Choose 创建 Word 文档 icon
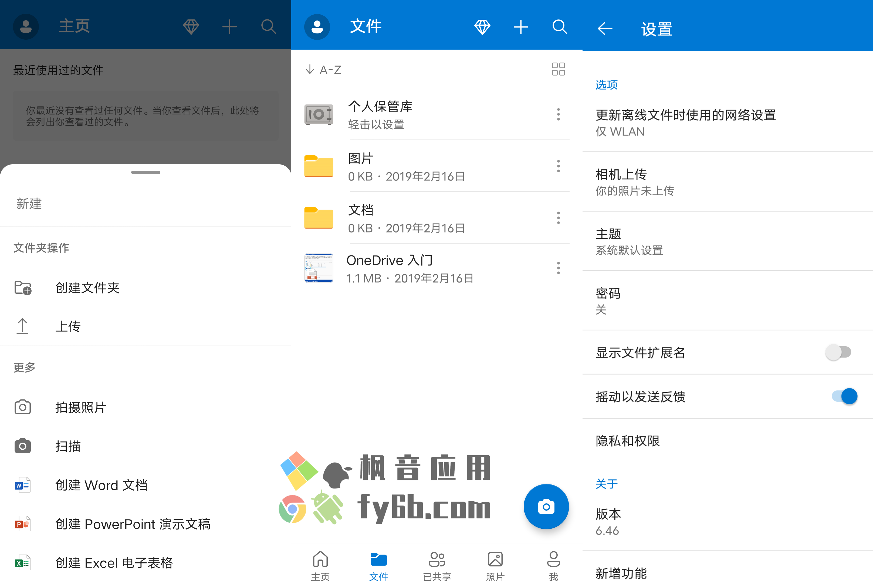Screen dimensions: 873x588 click(x=22, y=485)
